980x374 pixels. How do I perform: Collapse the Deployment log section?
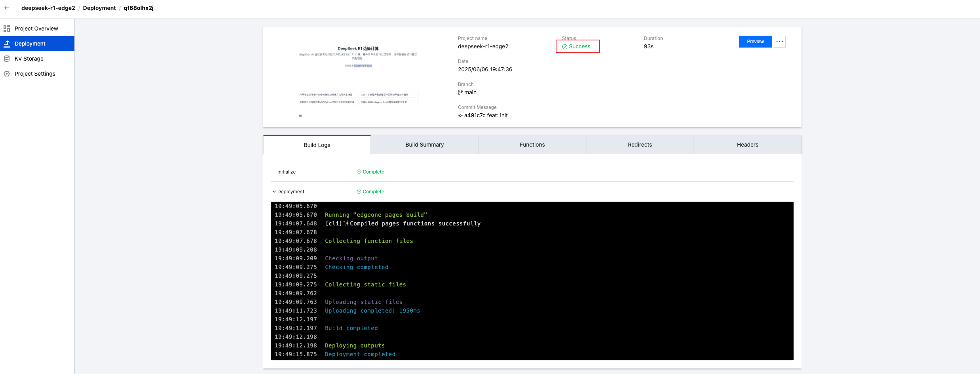(x=274, y=192)
